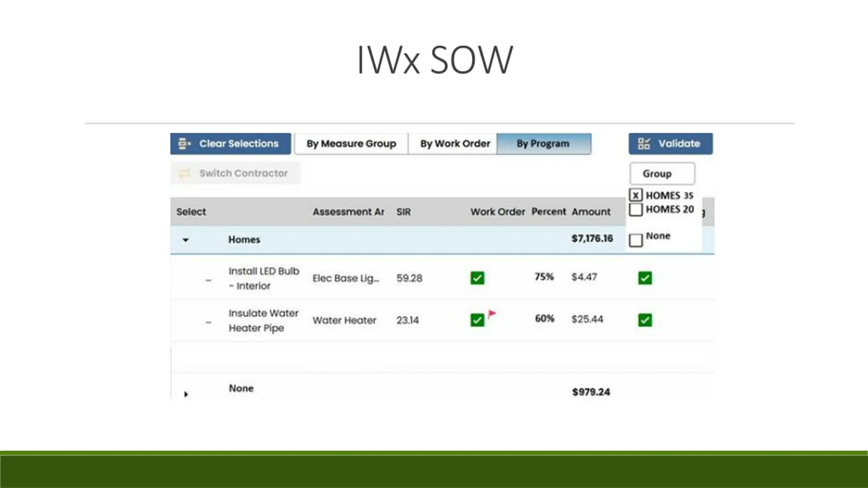Click the dash selector in Insulate Water Heater row
The width and height of the screenshot is (868, 488).
click(209, 322)
